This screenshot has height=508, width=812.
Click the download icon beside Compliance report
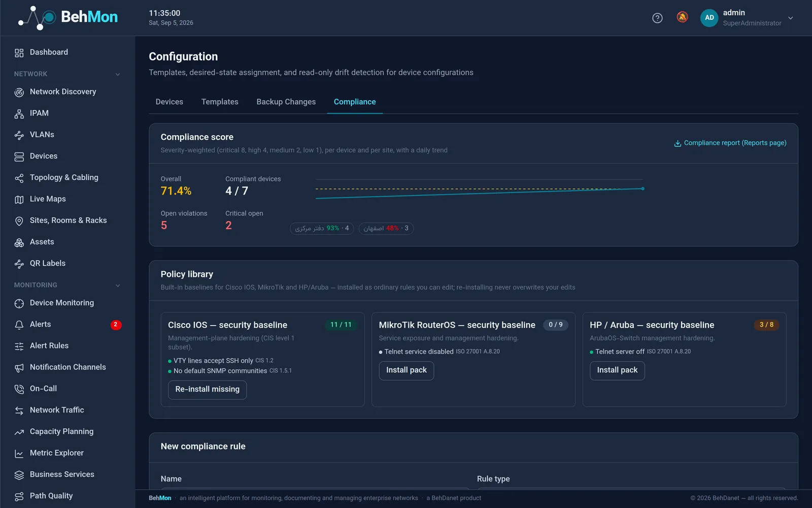point(678,143)
